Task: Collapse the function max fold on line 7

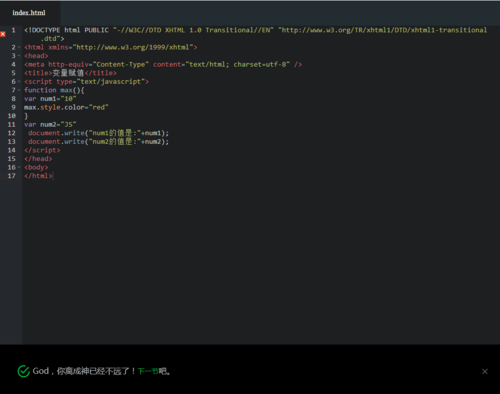Action: (19, 90)
